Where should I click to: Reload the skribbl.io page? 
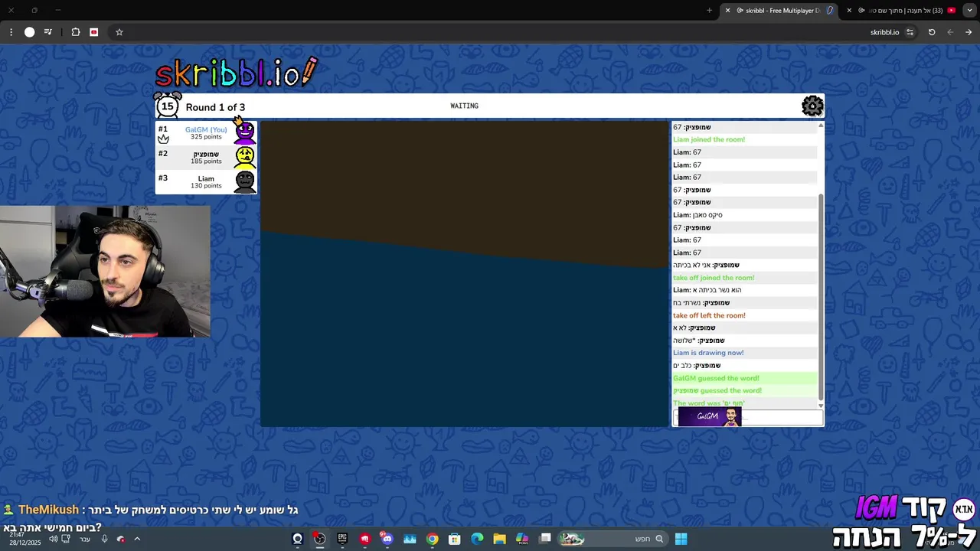click(932, 32)
